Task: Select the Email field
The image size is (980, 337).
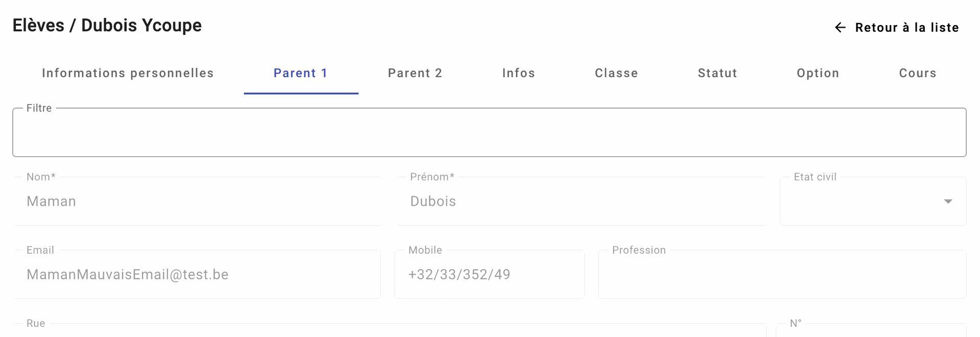Action: pyautogui.click(x=197, y=275)
